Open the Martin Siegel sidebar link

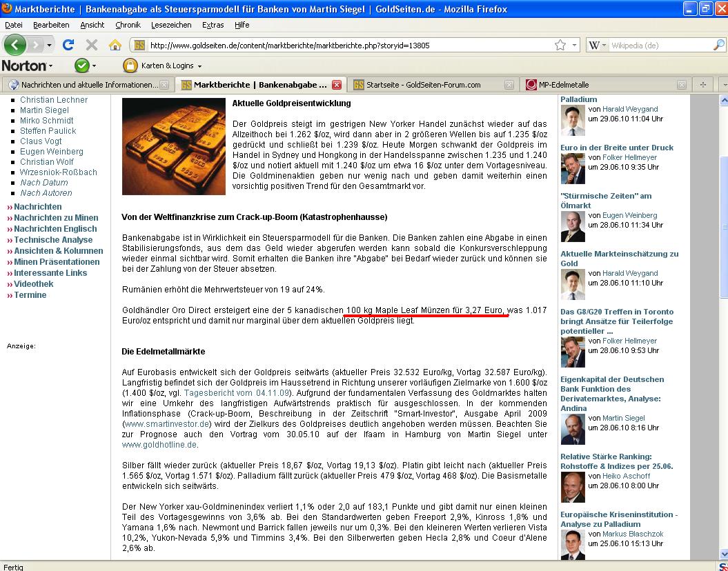pos(44,110)
